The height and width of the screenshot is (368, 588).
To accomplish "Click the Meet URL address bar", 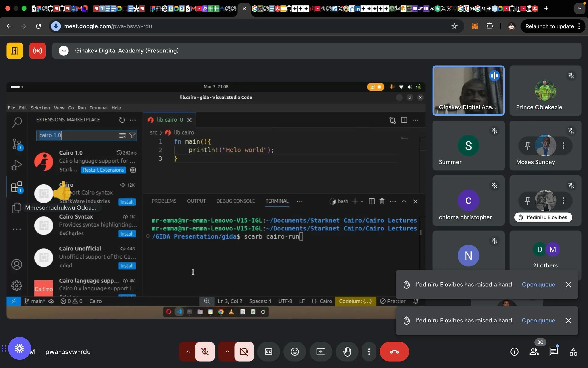I will coord(256,26).
